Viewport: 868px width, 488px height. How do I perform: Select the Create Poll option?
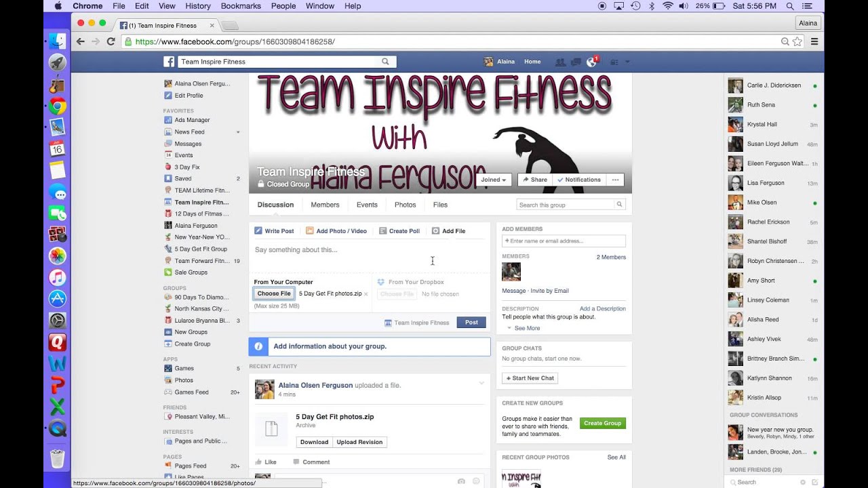pos(399,231)
